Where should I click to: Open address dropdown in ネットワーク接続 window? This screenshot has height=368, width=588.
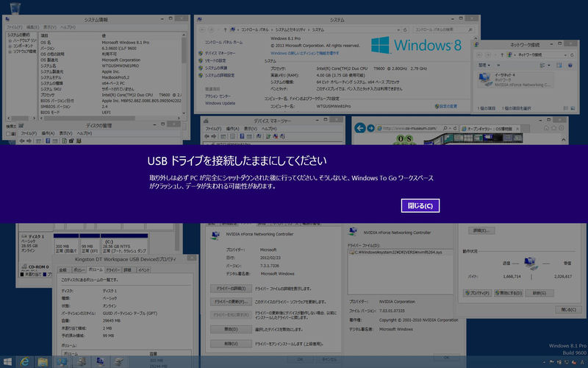(x=565, y=54)
